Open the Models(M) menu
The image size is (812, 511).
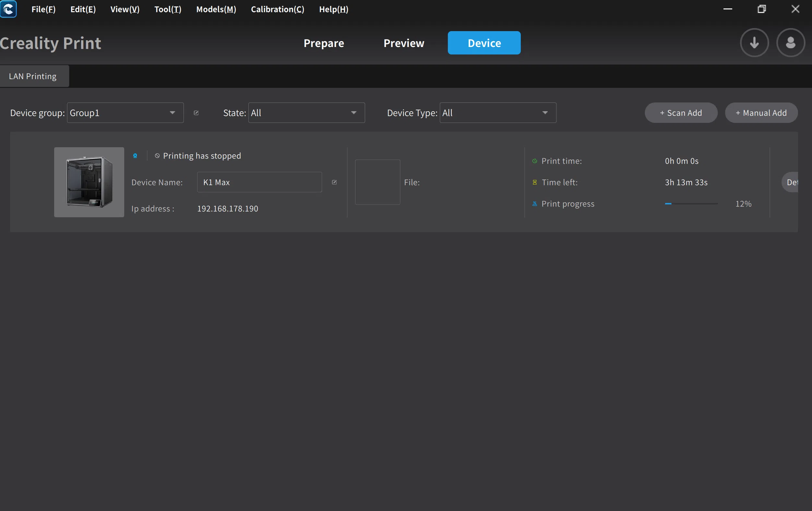216,9
